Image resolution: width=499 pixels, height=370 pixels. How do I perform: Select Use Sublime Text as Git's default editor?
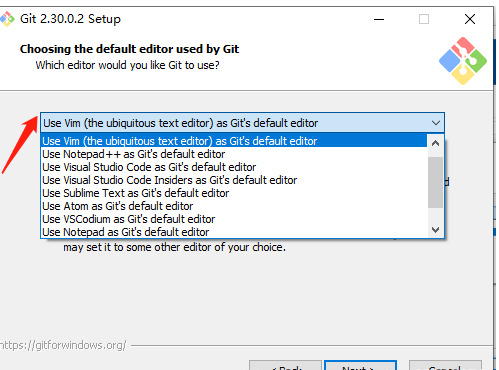click(x=234, y=193)
